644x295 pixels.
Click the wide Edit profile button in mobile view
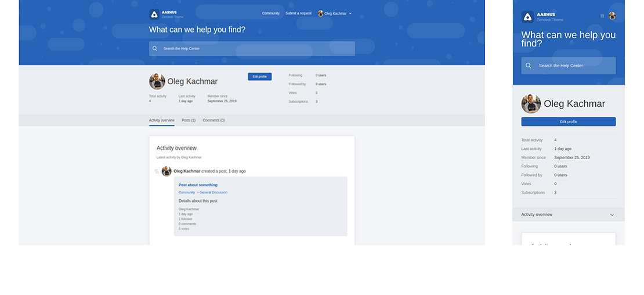569,121
